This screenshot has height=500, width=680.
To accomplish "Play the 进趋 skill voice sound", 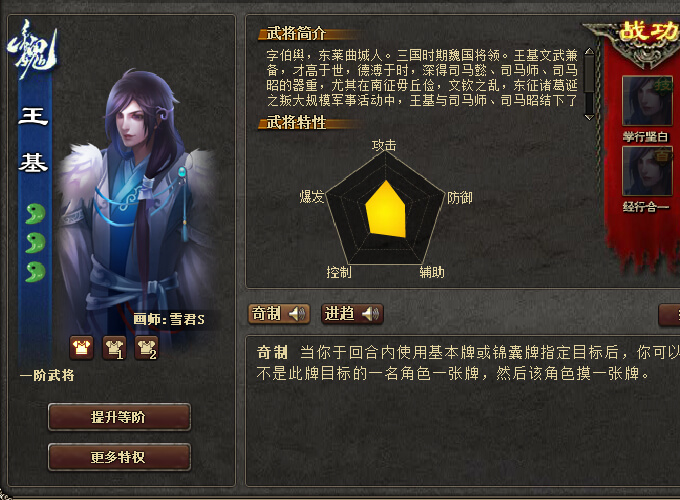I will click(x=371, y=313).
